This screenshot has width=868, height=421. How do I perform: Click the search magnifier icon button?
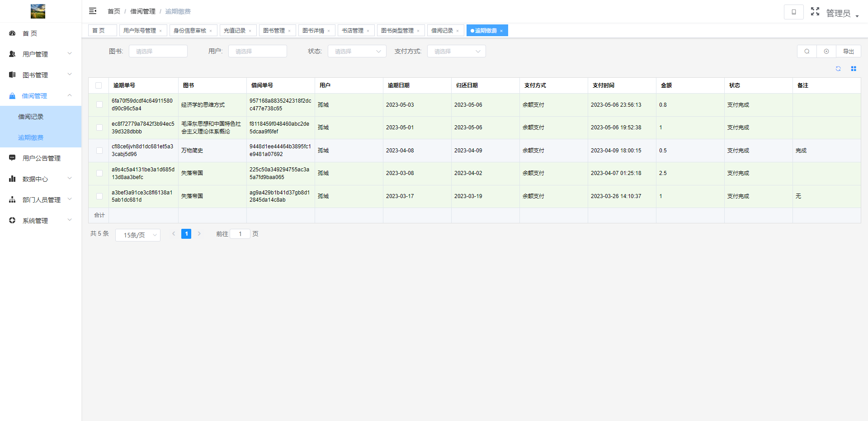click(x=807, y=52)
